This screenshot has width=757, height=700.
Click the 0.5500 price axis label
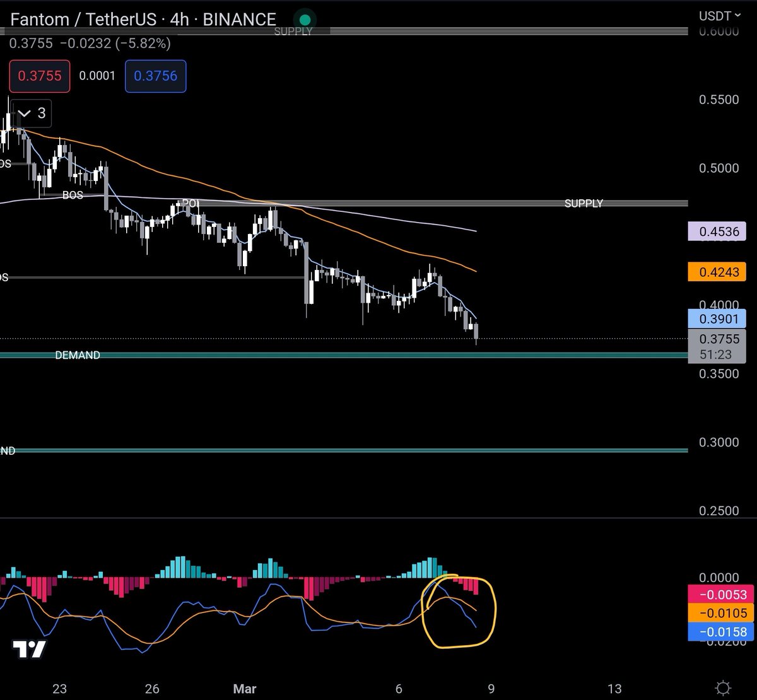pyautogui.click(x=719, y=100)
